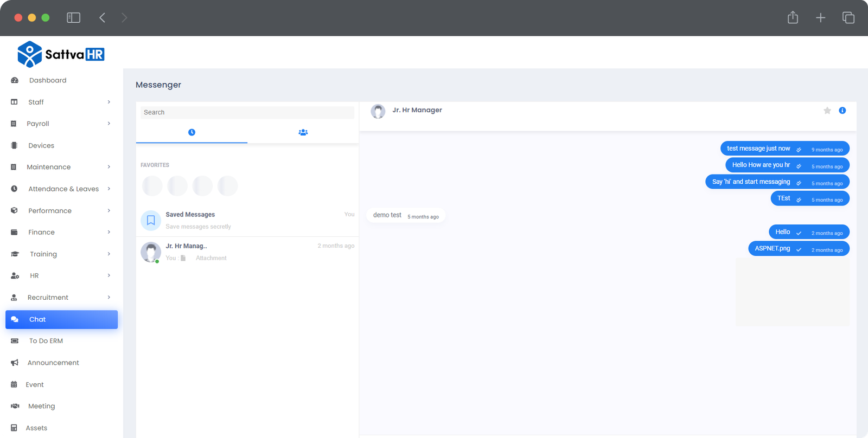Click the Meeting handshake icon
The height and width of the screenshot is (438, 868).
15,406
